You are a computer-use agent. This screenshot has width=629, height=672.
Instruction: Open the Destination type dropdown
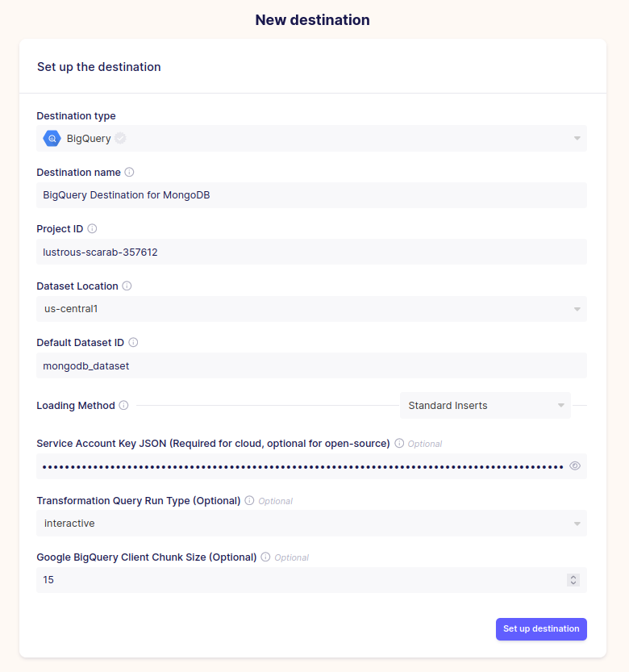tap(577, 138)
